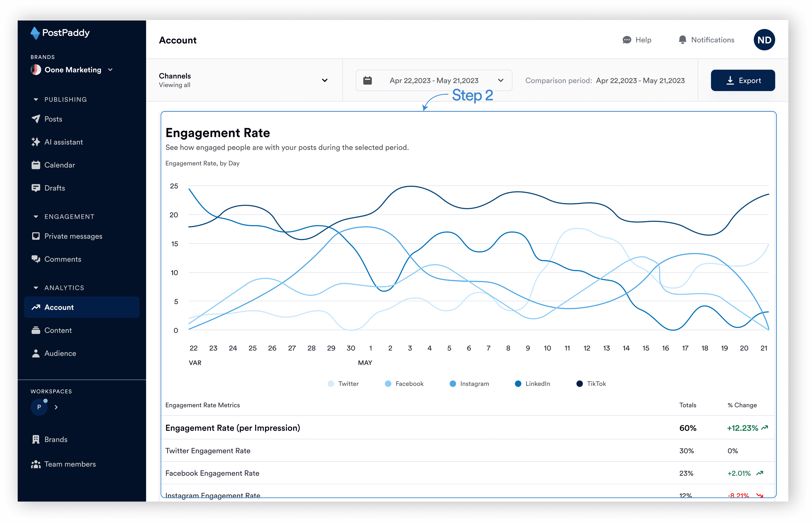The image size is (812, 523).
Task: Click the Calendar sidebar icon
Action: (x=36, y=165)
